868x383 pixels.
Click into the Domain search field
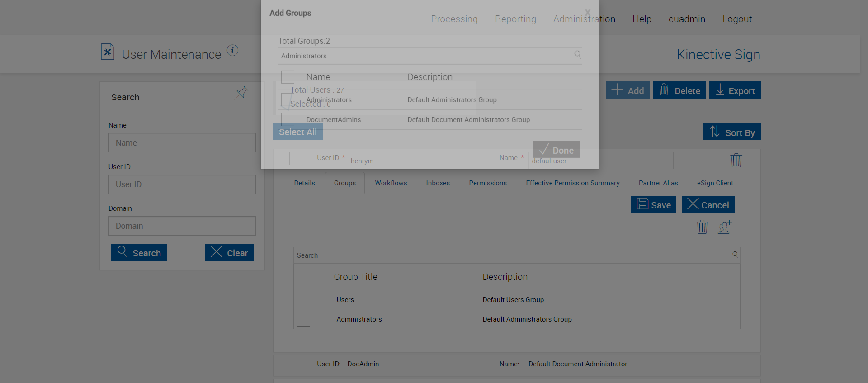tap(182, 226)
